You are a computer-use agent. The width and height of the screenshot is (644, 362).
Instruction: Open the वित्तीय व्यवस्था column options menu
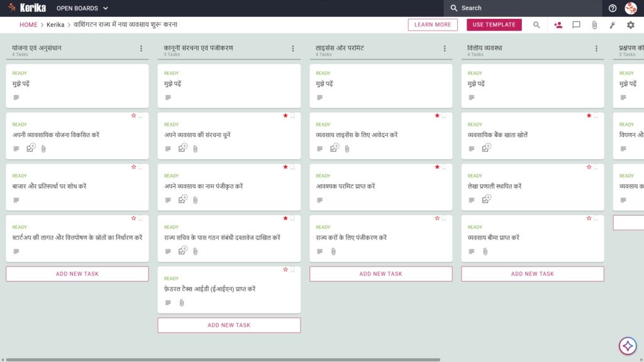pos(596,48)
